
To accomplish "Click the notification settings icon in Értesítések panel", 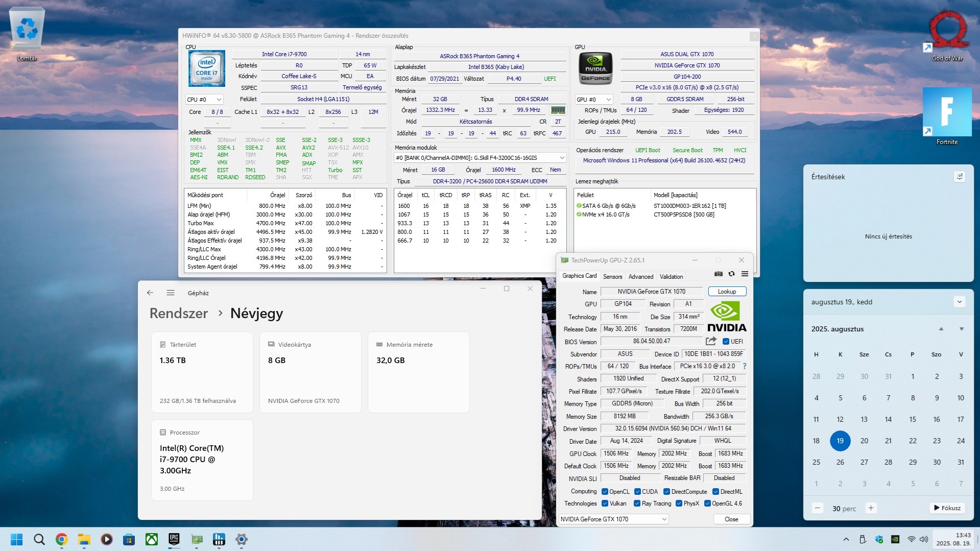I will 960,177.
